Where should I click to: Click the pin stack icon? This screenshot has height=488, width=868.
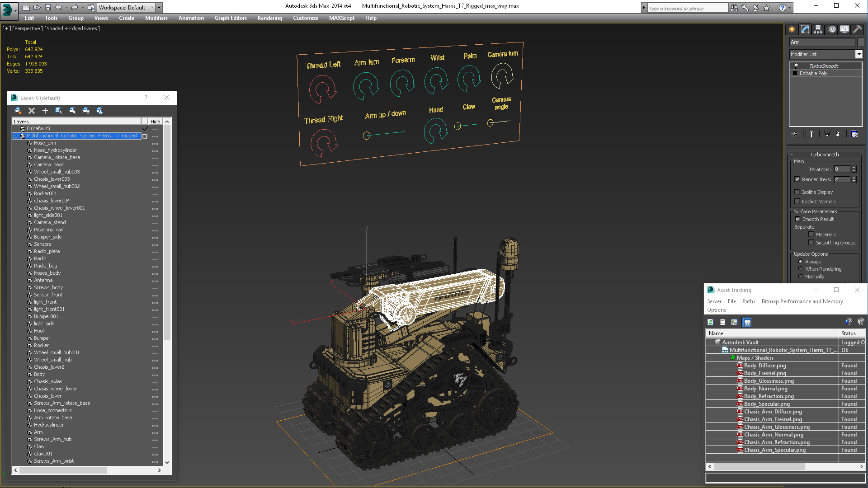pos(796,134)
